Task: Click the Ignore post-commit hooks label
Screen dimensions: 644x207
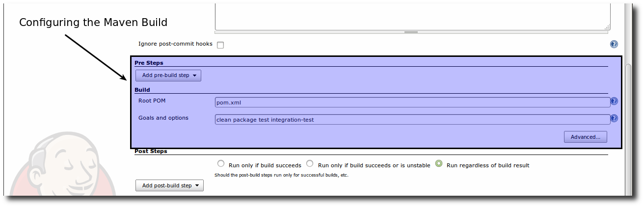Action: coord(175,44)
